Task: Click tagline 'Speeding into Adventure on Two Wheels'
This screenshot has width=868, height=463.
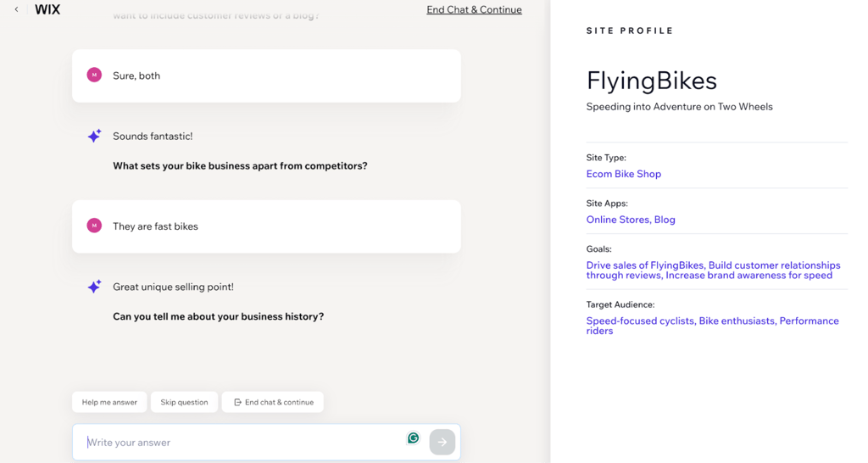Action: point(679,106)
